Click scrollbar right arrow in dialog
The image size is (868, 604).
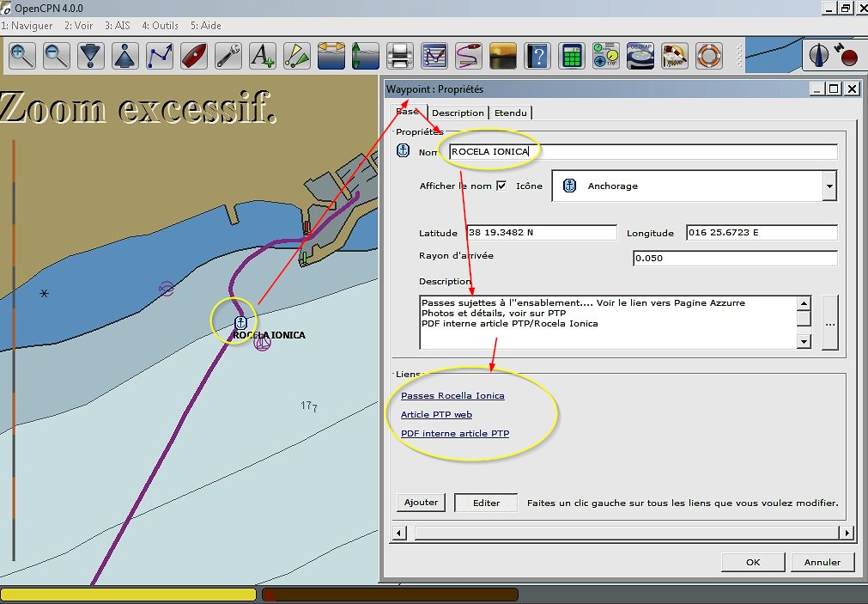(x=847, y=533)
